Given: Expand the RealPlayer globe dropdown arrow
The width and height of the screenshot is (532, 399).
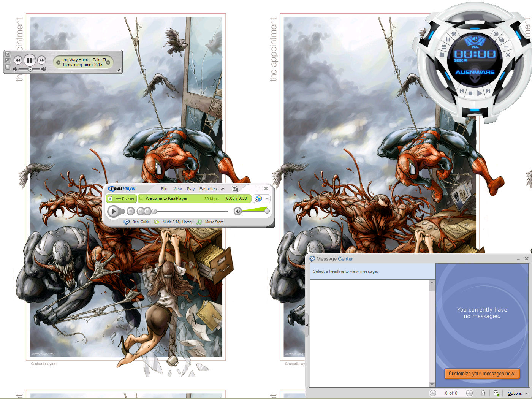Looking at the screenshot, I should pyautogui.click(x=267, y=199).
